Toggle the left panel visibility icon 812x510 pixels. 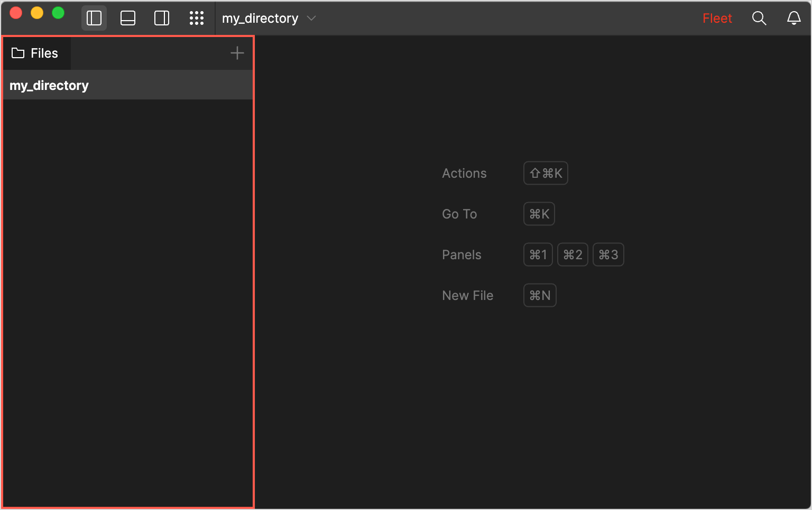click(94, 17)
